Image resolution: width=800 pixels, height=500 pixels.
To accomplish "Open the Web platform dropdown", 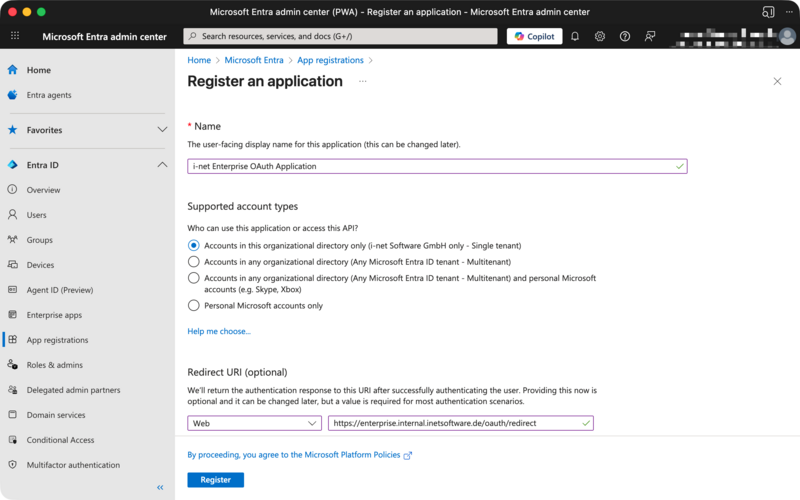I will click(x=254, y=423).
